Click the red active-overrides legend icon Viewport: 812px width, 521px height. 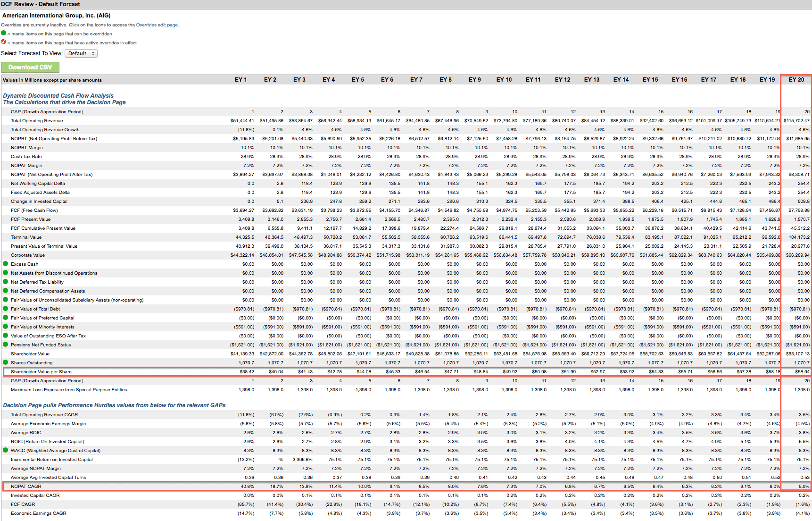pyautogui.click(x=4, y=42)
